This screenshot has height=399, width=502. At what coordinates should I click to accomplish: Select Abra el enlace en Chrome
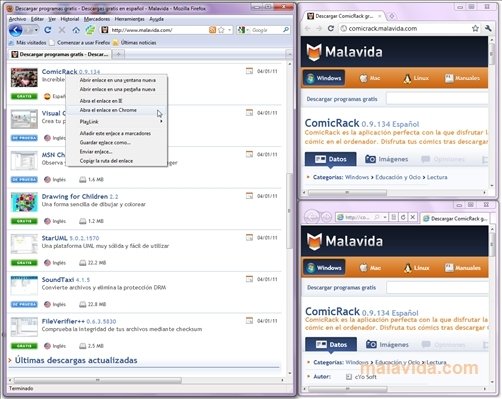click(117, 110)
